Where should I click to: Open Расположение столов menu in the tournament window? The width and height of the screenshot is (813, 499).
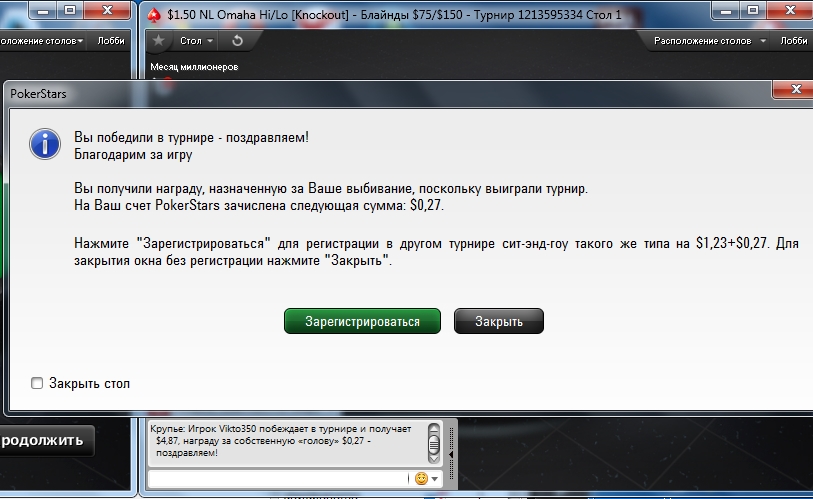[x=708, y=40]
